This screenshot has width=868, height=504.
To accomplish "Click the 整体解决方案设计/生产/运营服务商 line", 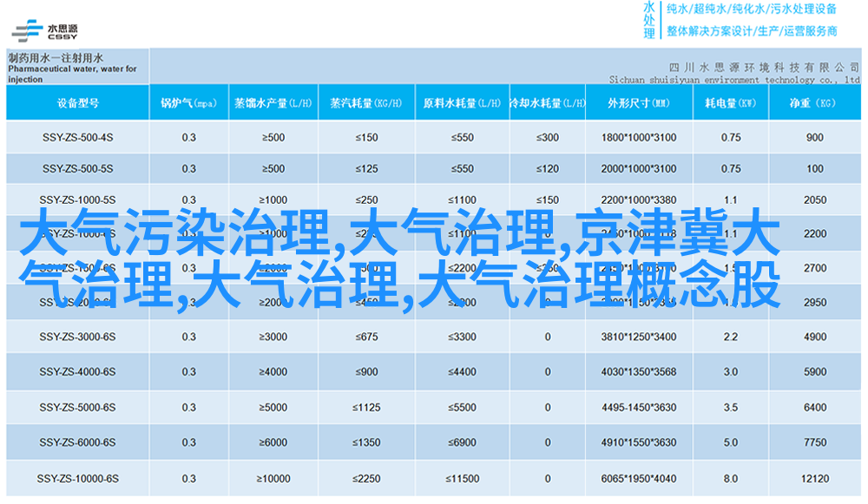I will point(752,31).
